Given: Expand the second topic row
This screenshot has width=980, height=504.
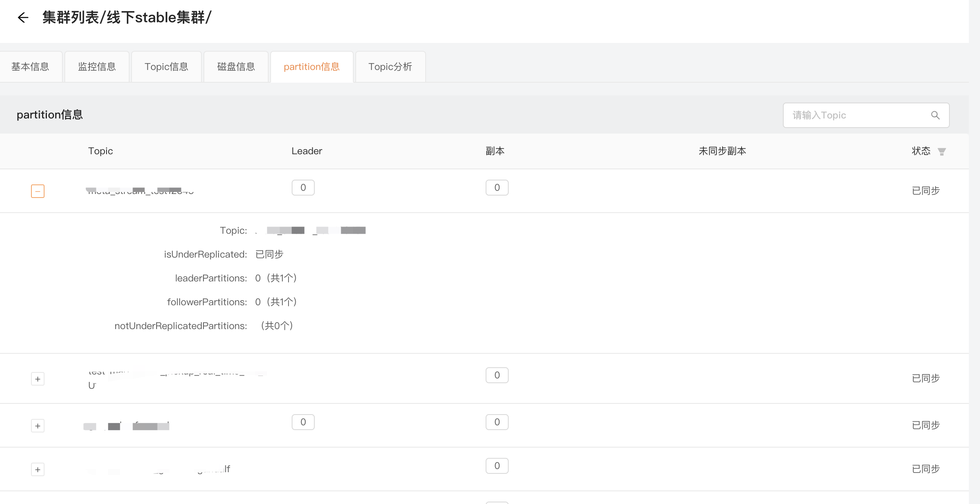Looking at the screenshot, I should 38,379.
